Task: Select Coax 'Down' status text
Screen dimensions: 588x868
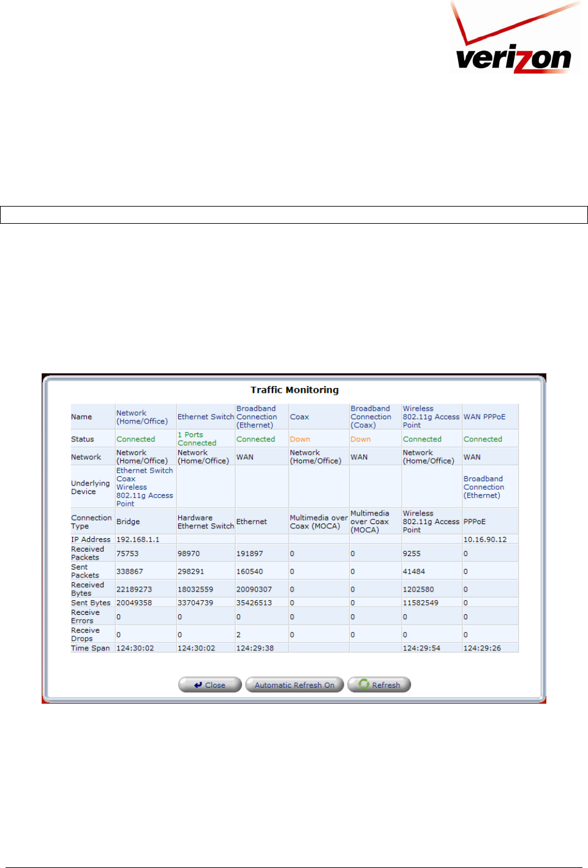Action: pyautogui.click(x=300, y=440)
